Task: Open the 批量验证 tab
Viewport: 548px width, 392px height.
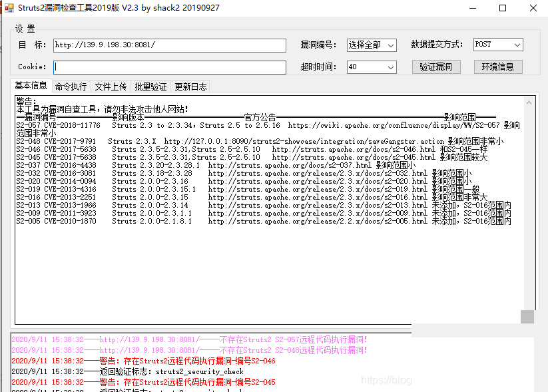Action: (x=150, y=87)
